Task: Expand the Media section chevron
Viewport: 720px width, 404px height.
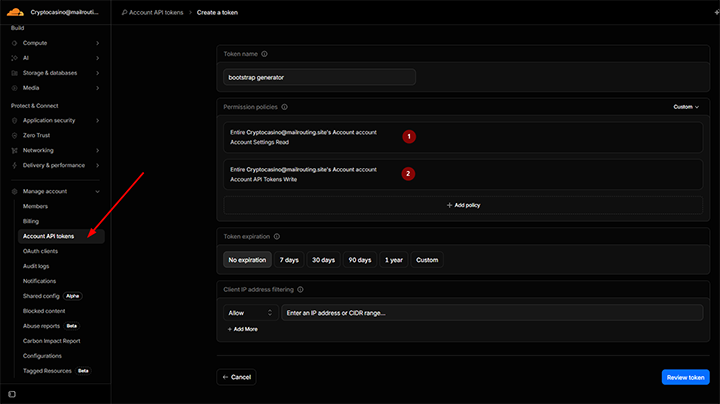Action: [97, 88]
